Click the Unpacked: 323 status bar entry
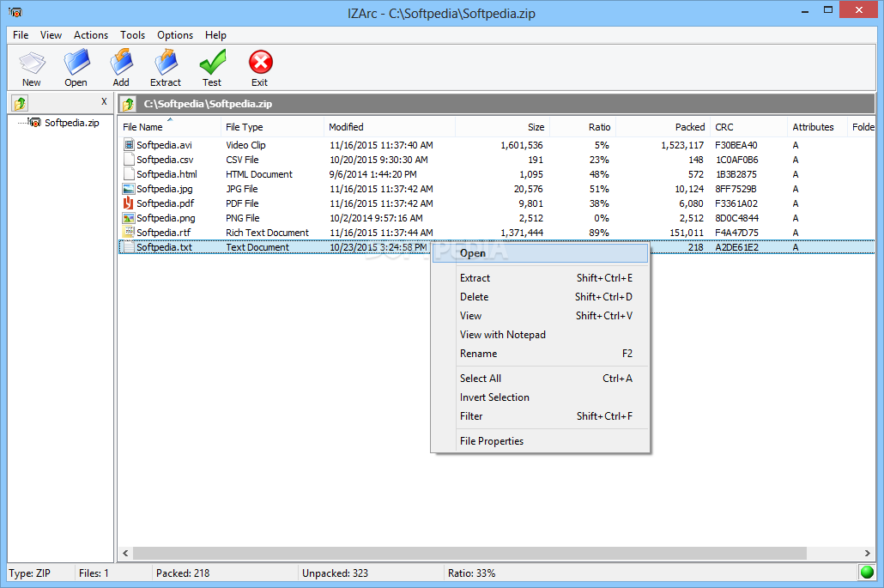This screenshot has width=884, height=588. point(335,573)
